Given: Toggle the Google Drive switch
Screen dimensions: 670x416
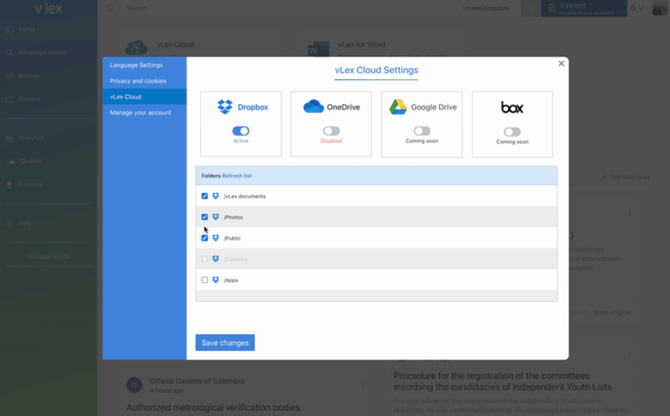Looking at the screenshot, I should click(x=422, y=131).
